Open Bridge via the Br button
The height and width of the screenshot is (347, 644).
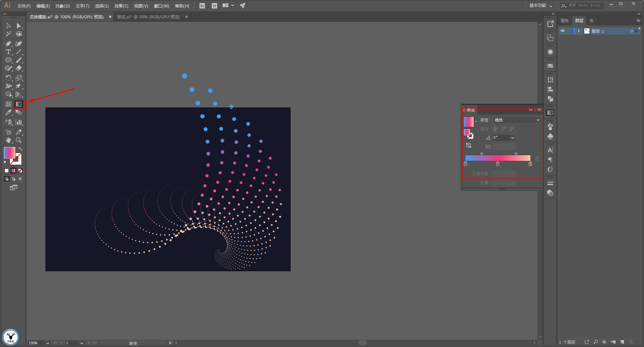[202, 6]
